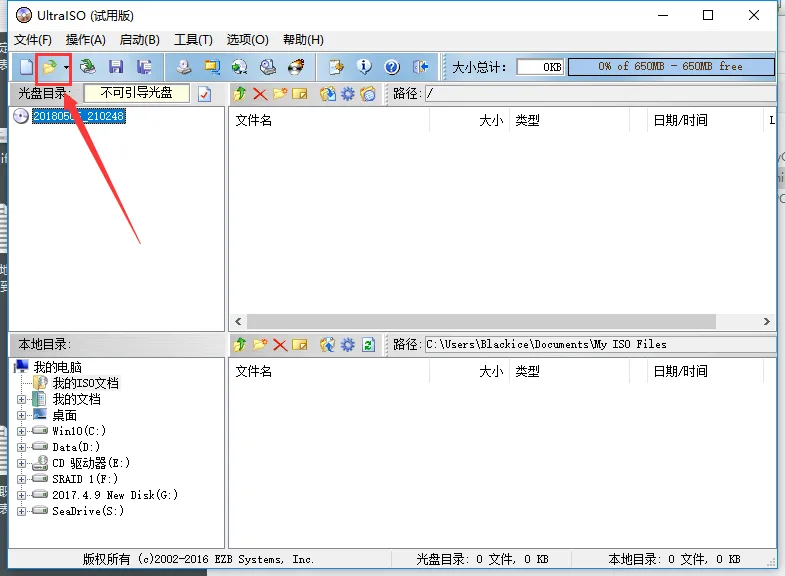The width and height of the screenshot is (785, 576).
Task: Click the local path field C:\Users\Blackice
Action: (x=600, y=345)
